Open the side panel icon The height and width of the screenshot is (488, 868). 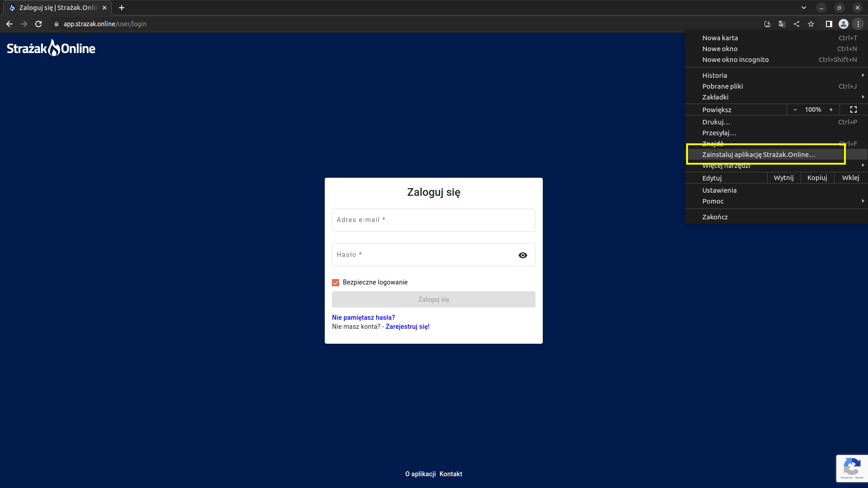pyautogui.click(x=829, y=24)
